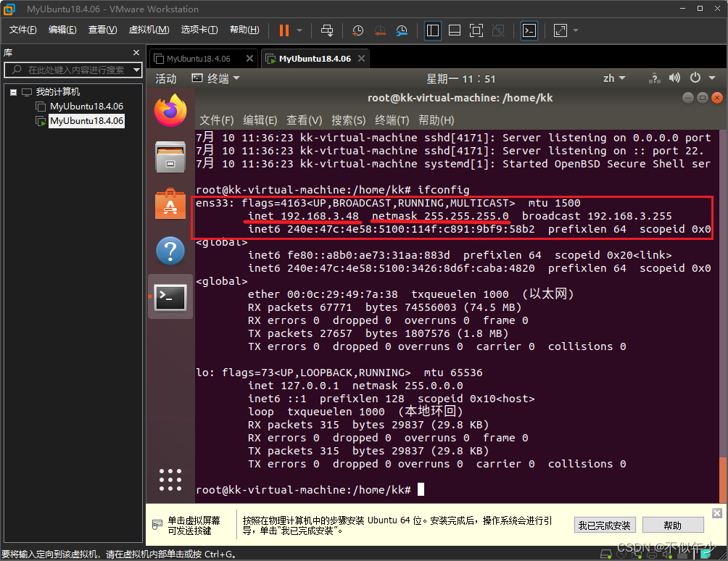This screenshot has height=561, width=728.
Task: Minimize the terminal window
Action: click(688, 98)
